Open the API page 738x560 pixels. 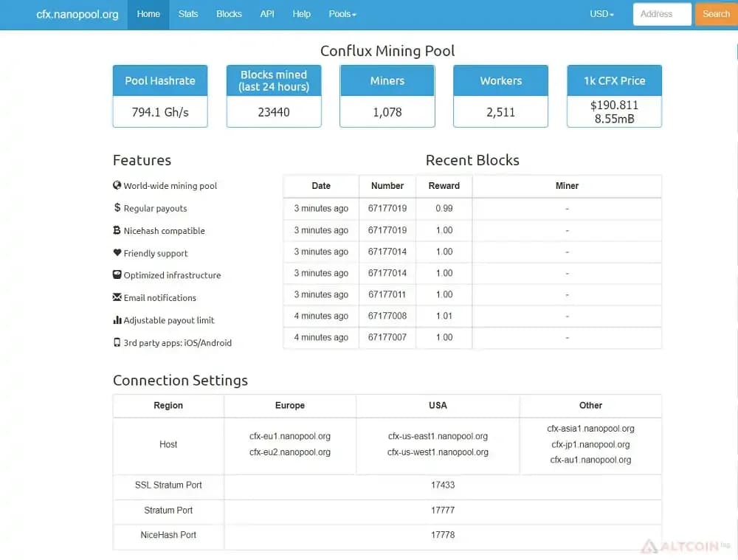coord(267,14)
